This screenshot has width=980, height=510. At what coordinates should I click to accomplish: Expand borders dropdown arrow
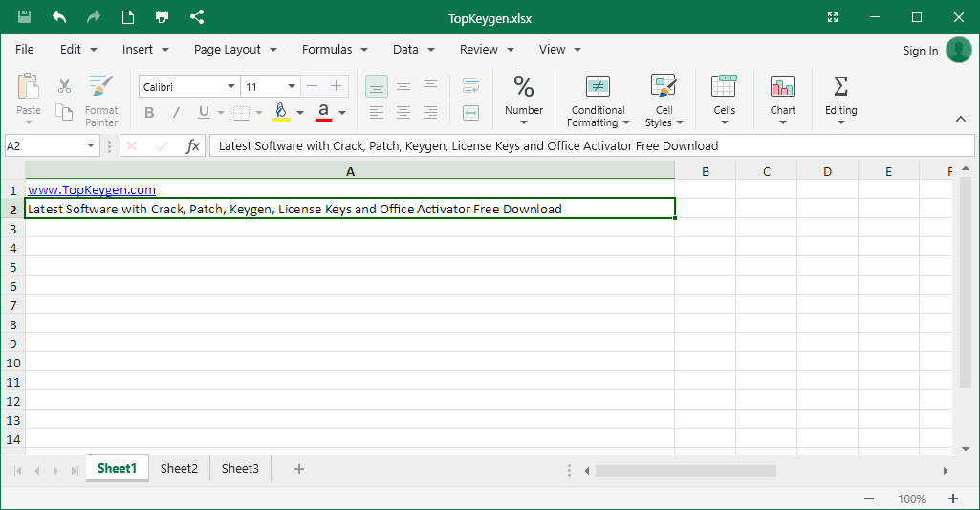pyautogui.click(x=258, y=113)
